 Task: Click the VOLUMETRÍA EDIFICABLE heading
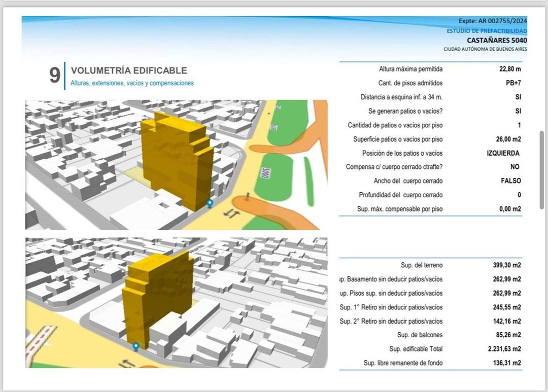(x=129, y=70)
